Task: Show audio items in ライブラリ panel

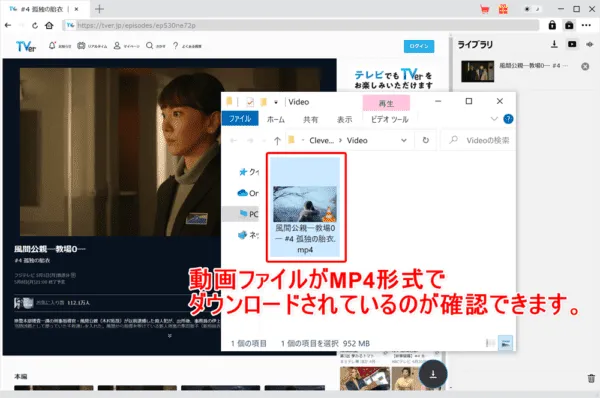Action: (x=590, y=44)
